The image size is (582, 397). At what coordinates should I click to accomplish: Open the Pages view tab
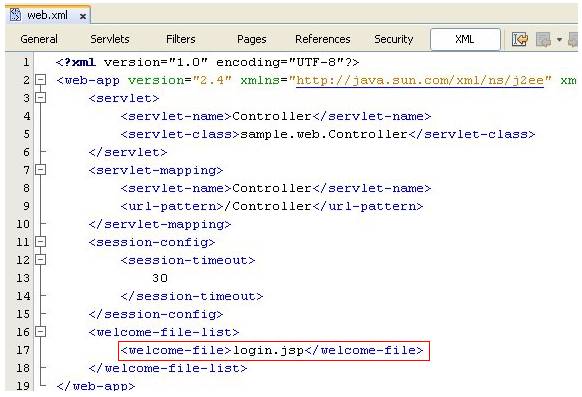pos(252,39)
